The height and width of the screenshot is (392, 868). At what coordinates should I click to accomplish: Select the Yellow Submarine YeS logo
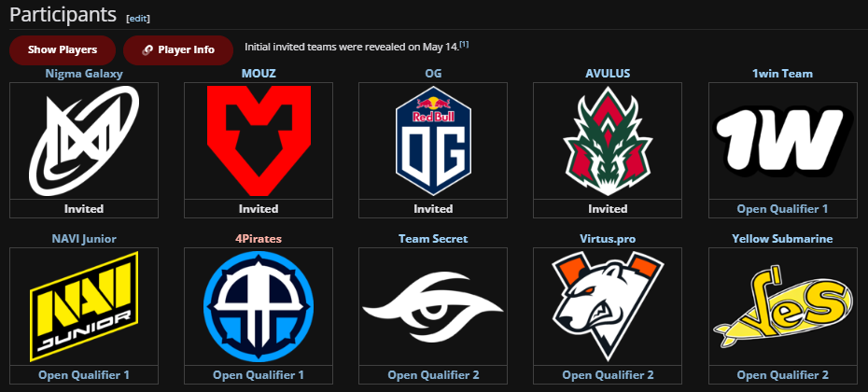pos(781,307)
